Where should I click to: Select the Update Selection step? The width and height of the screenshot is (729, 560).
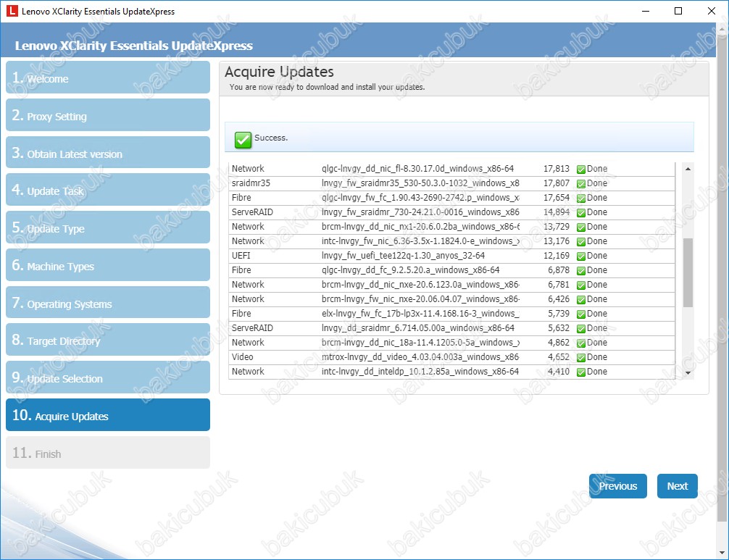[x=108, y=377]
